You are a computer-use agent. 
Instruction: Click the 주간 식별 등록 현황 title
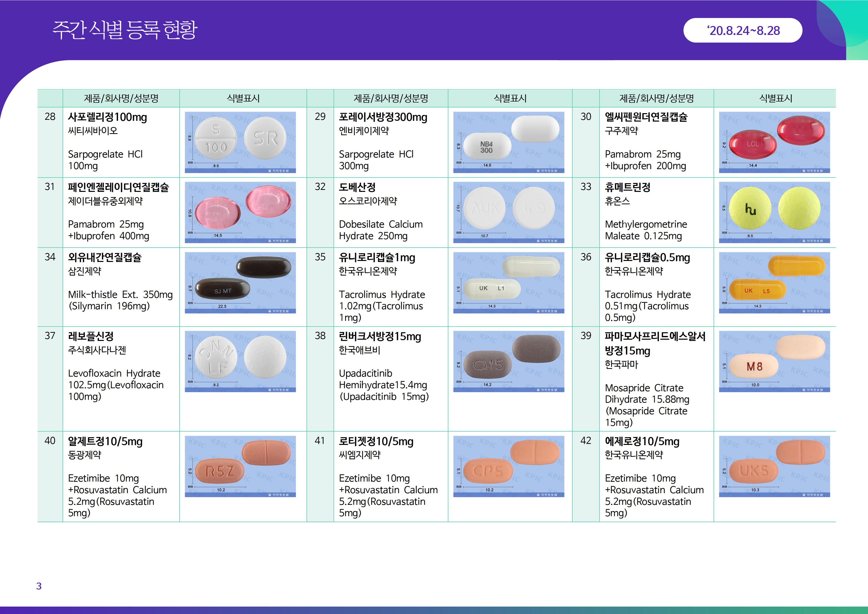point(125,30)
